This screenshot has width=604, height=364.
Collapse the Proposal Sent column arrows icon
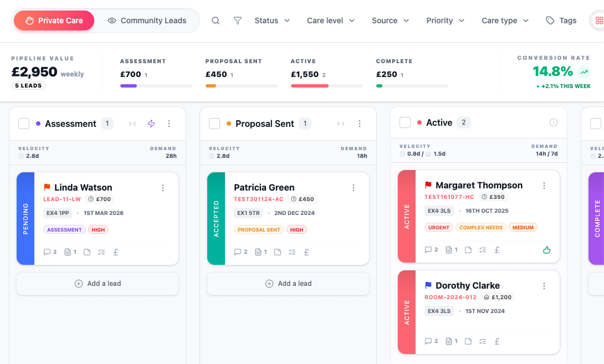coord(341,123)
